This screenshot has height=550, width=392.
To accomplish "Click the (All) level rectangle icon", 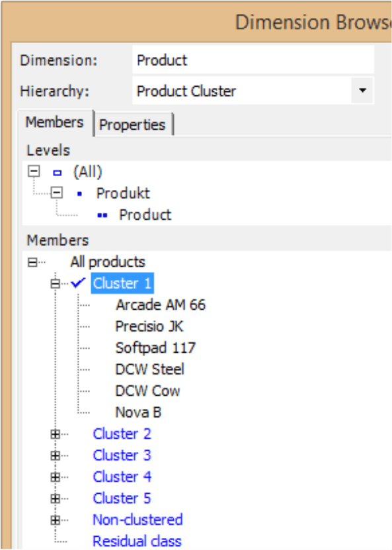I will 57,173.
